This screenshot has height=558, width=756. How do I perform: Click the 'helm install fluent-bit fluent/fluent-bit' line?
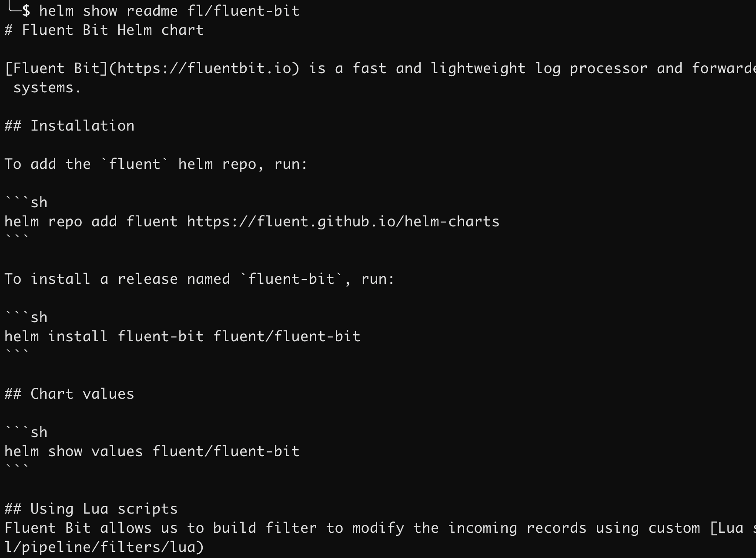[183, 337]
